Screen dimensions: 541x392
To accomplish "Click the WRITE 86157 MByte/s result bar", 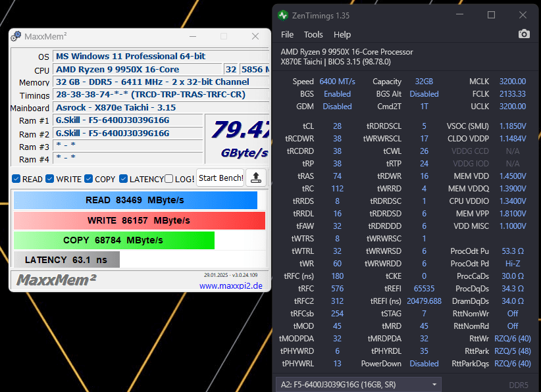I will [140, 220].
